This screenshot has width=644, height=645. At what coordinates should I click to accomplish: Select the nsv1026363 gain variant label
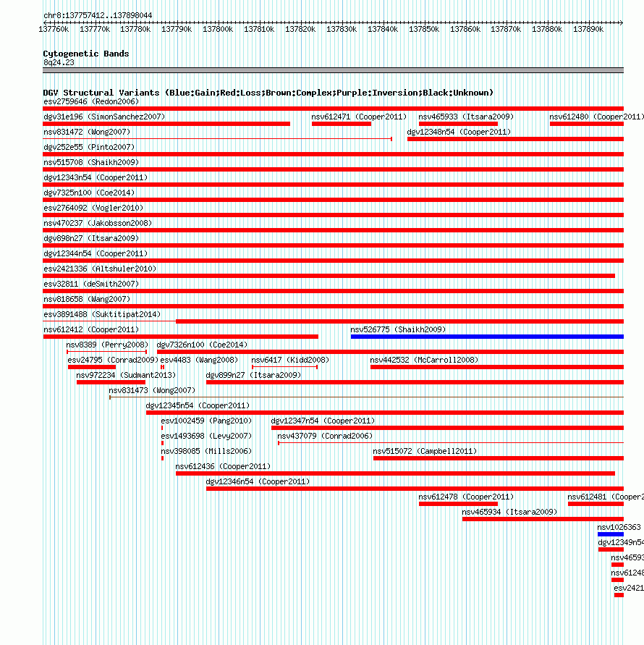[619, 528]
